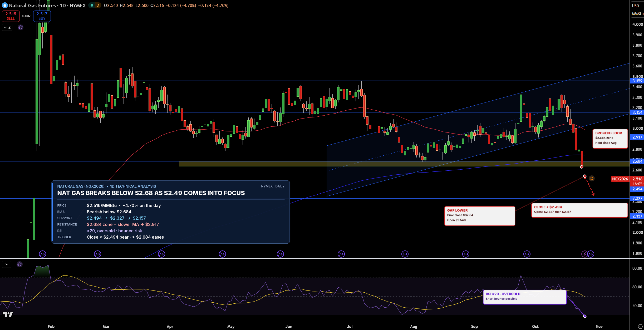Viewport: 644px width, 330px height.
Task: Click the contract switch marker left of Feb
Action: [42, 254]
